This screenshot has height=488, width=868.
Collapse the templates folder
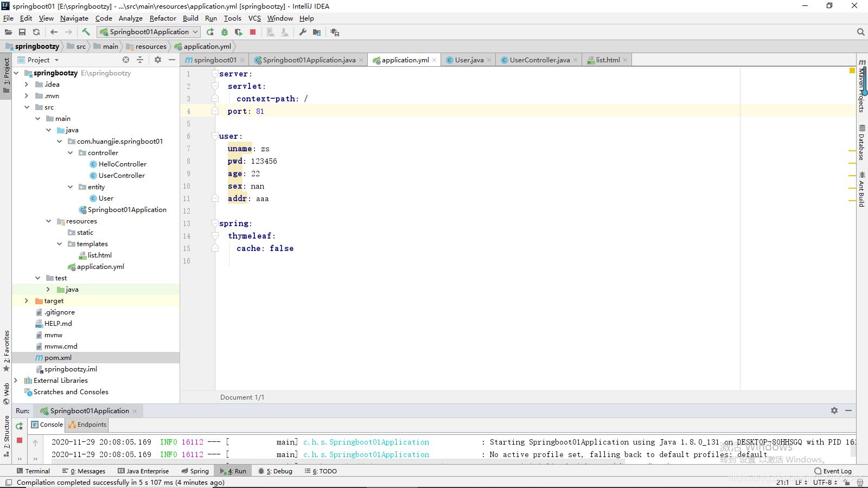[59, 244]
